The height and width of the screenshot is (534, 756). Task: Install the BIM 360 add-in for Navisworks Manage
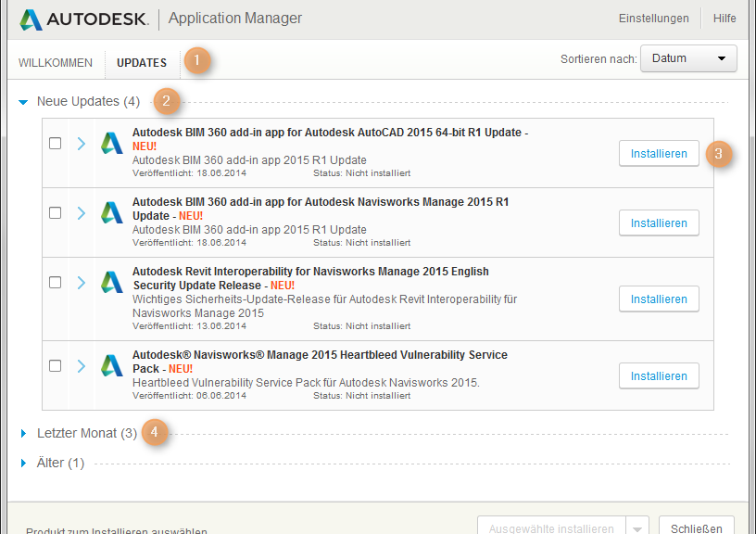[x=659, y=222]
